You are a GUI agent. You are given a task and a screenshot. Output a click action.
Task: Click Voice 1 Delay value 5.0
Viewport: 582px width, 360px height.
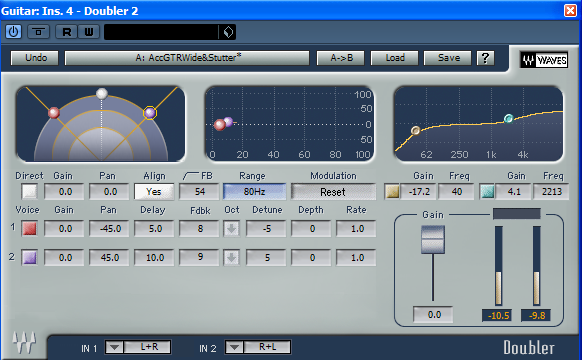click(x=154, y=229)
